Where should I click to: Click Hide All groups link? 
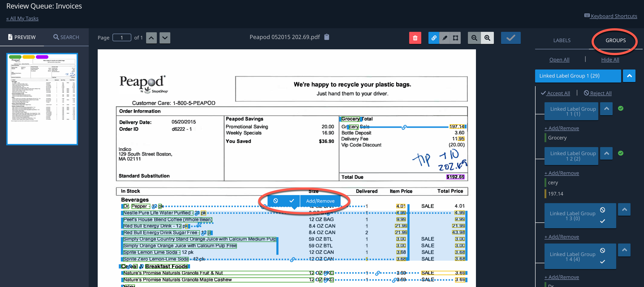point(610,60)
